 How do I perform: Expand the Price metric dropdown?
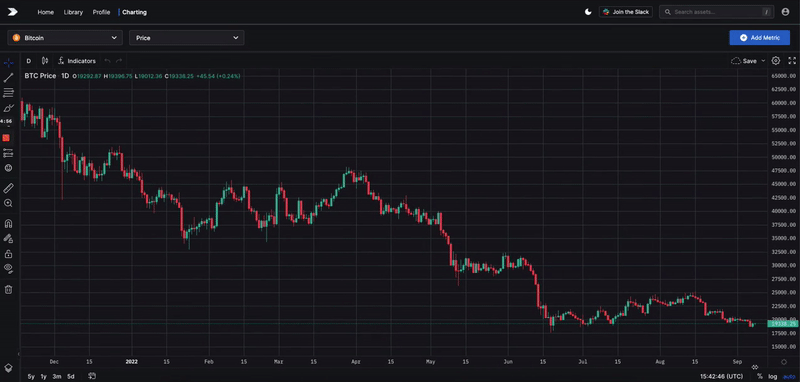click(186, 38)
